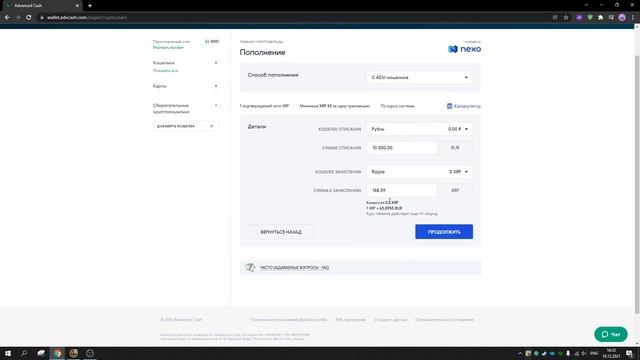Click the FAQ question-mark icon
Screen dimensions: 640x360
point(250,267)
